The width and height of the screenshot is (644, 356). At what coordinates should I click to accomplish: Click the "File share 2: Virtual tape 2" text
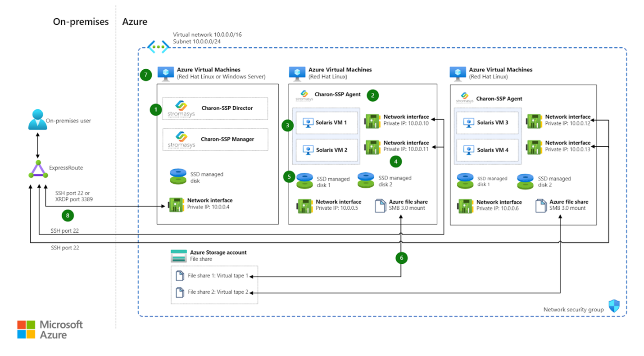pos(218,292)
